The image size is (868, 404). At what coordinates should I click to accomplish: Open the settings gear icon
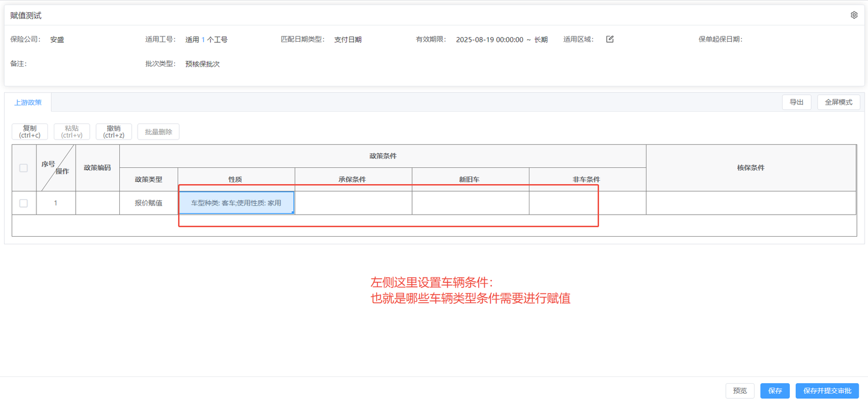click(854, 15)
